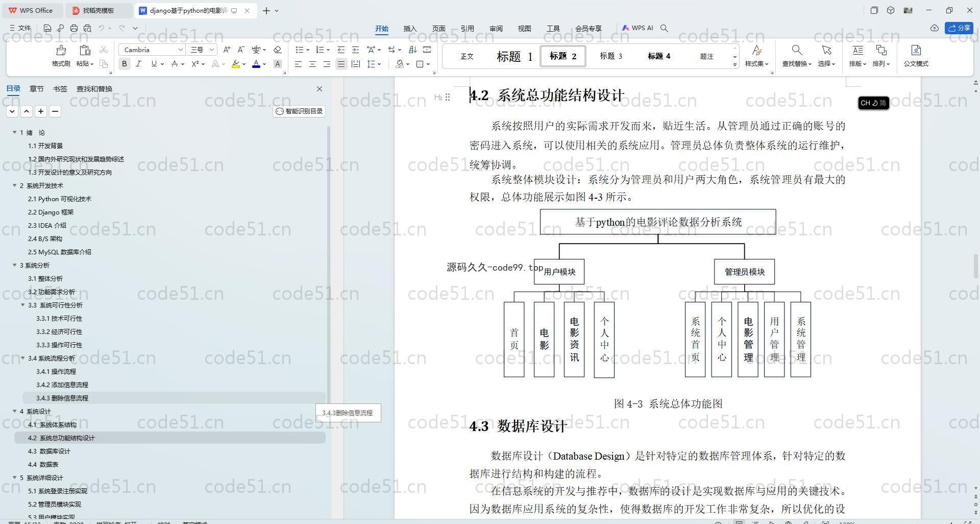Expand the styles gallery more arrow
The width and height of the screenshot is (980, 524).
coord(735,64)
